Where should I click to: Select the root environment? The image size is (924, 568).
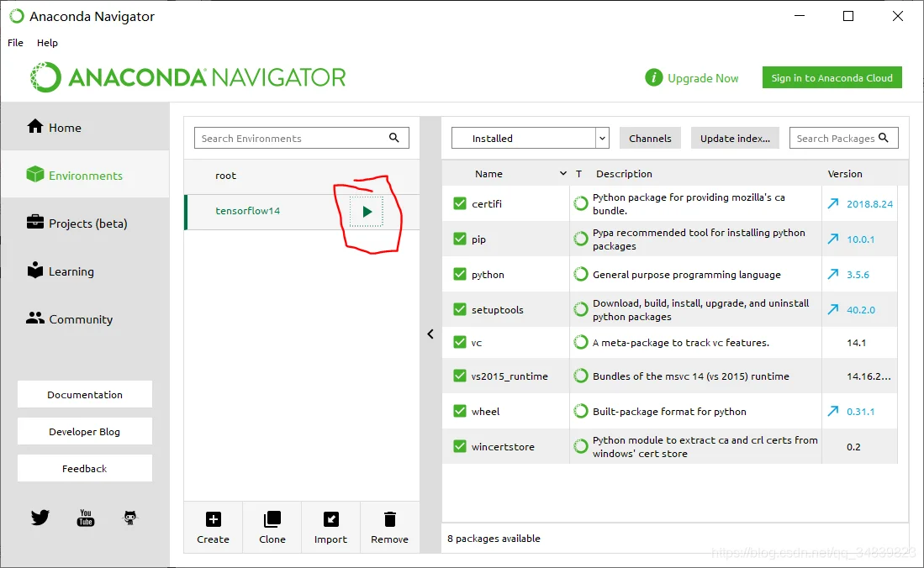[x=302, y=176]
